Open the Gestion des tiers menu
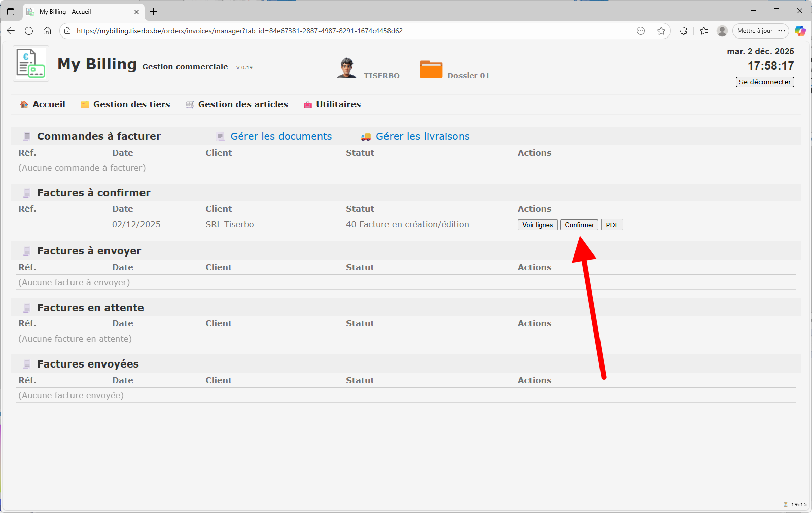Screen dimensions: 812x513 pyautogui.click(x=131, y=104)
